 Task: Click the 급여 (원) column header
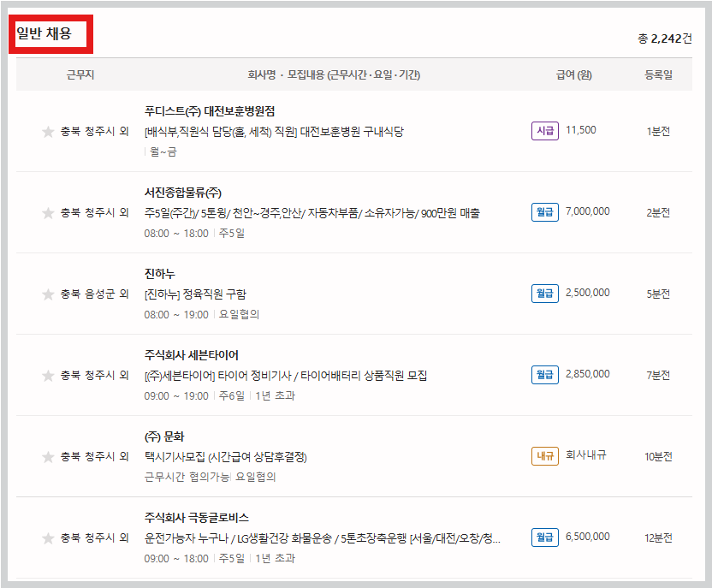(x=574, y=74)
